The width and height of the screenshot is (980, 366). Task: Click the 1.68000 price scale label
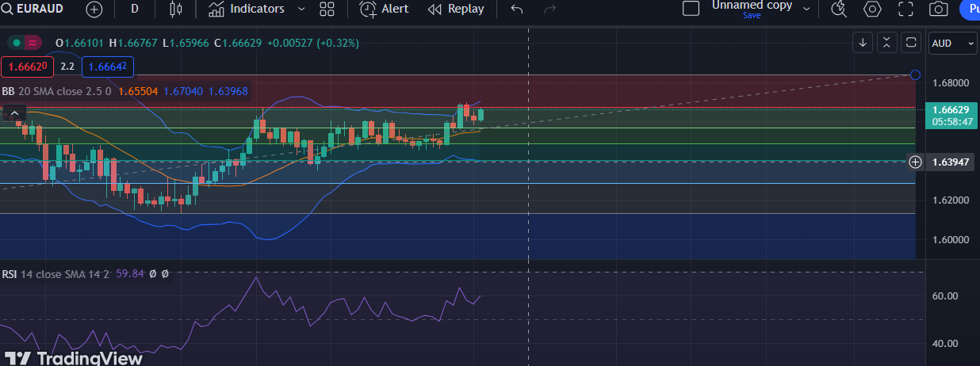[951, 82]
